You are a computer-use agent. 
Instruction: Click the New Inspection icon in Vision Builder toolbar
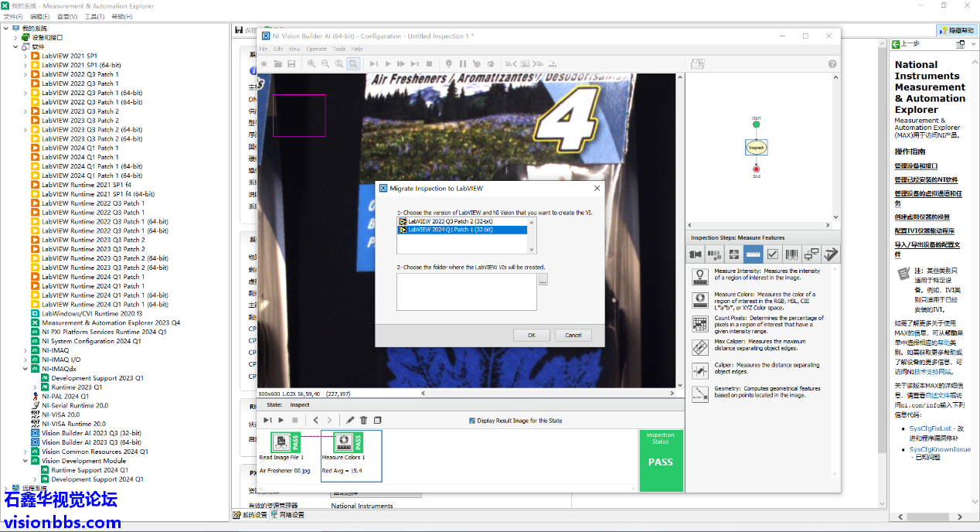264,64
